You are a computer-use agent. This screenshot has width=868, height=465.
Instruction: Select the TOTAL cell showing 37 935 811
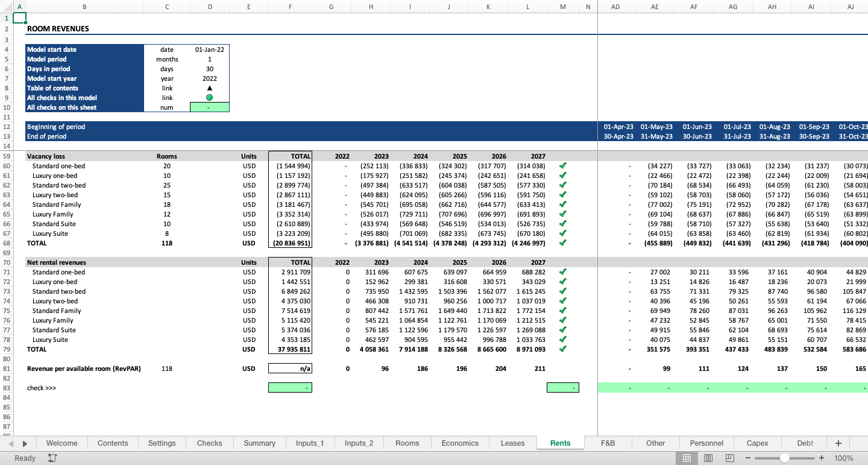point(290,349)
